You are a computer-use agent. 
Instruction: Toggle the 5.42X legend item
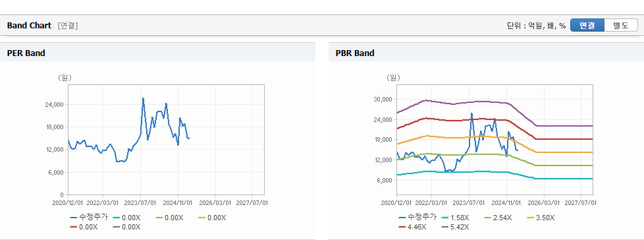coord(455,227)
